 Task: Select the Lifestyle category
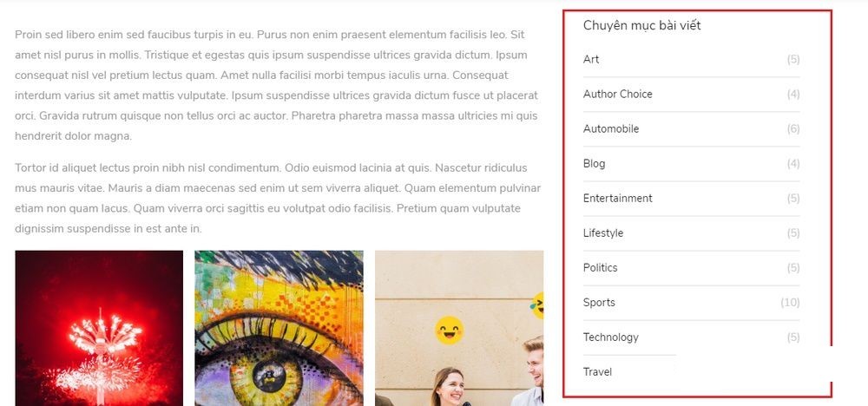(603, 232)
